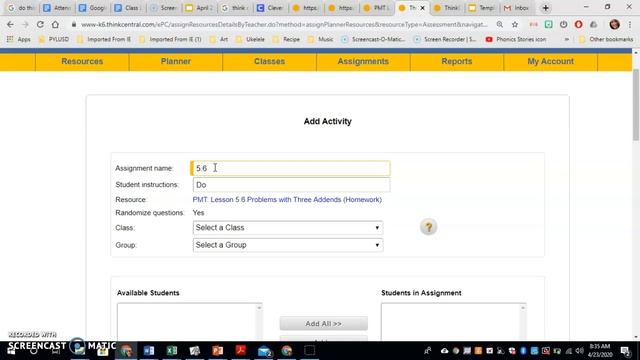This screenshot has height=360, width=640.
Task: Click the zoom magnifier icon in address bar
Action: coord(500,24)
